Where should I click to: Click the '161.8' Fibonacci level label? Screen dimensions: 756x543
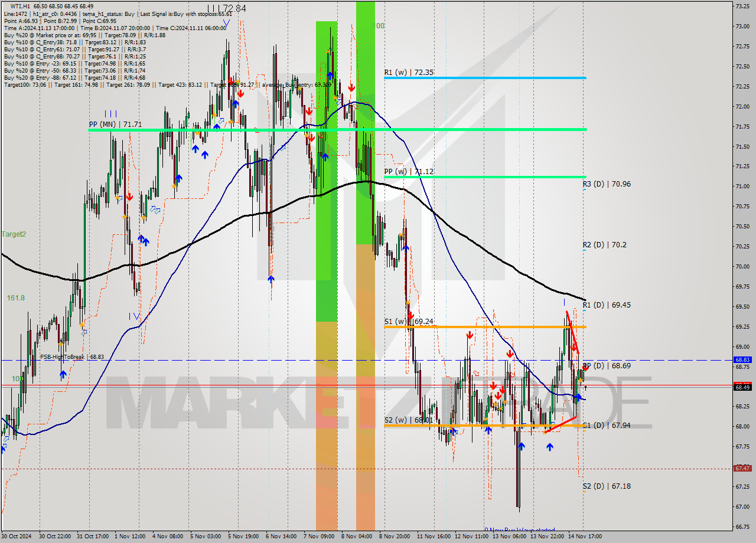[16, 298]
